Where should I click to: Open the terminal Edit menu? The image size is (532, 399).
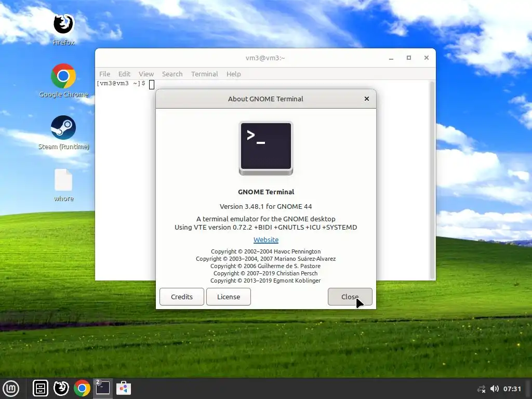pos(124,74)
